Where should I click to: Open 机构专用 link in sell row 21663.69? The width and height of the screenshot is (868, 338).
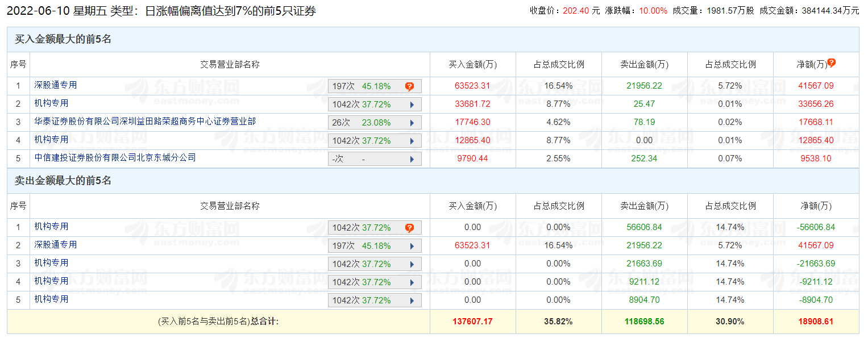coord(51,263)
